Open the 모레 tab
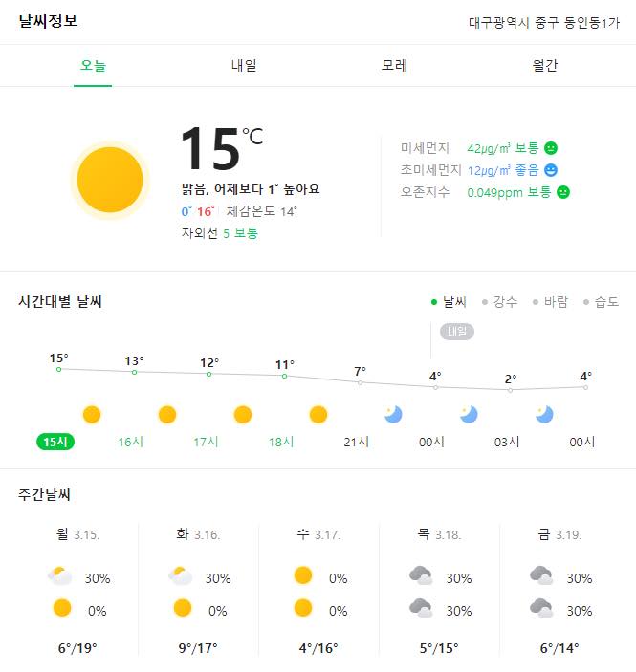 (394, 66)
